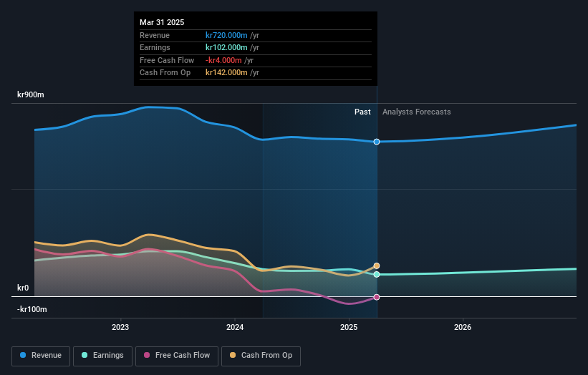
Task: Click the 2023 x-axis label
Action: pos(120,328)
